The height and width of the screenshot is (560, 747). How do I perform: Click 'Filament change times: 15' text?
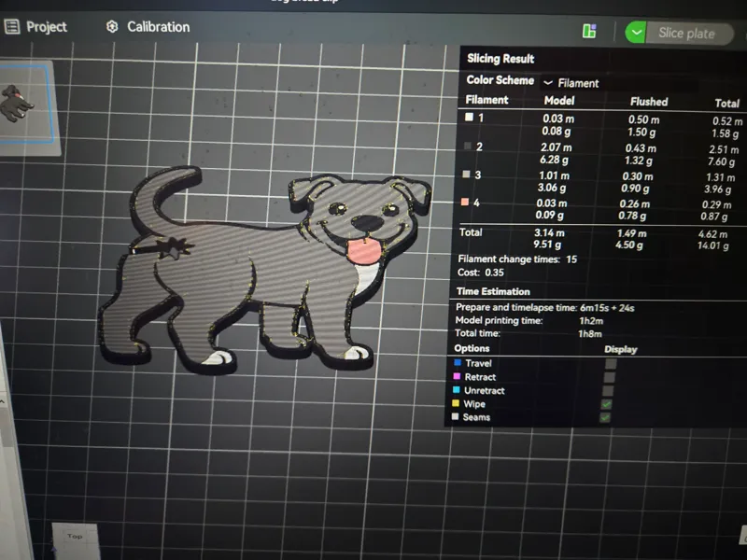517,259
